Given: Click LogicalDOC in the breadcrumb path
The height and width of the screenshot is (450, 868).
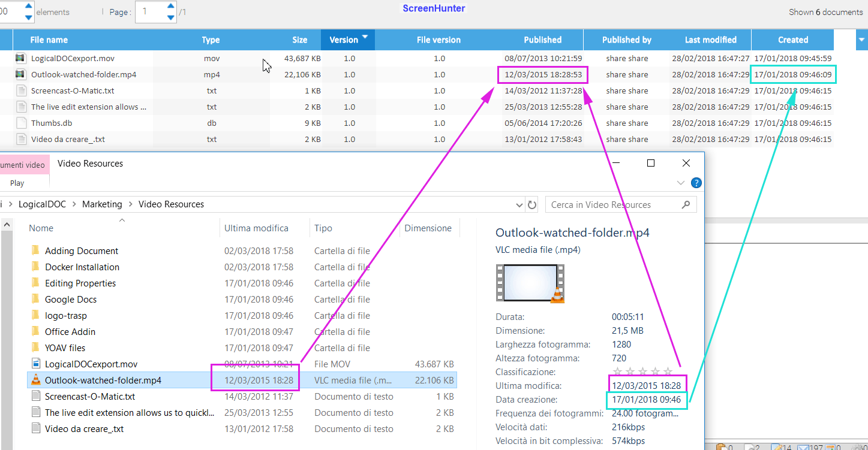Looking at the screenshot, I should click(41, 204).
